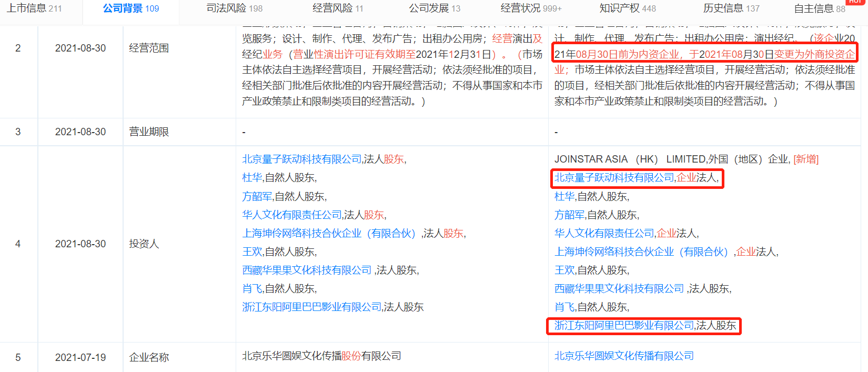Open 北京量子跃动科技有限公司 link marked 企业法人
This screenshot has height=372, width=868.
click(x=614, y=178)
